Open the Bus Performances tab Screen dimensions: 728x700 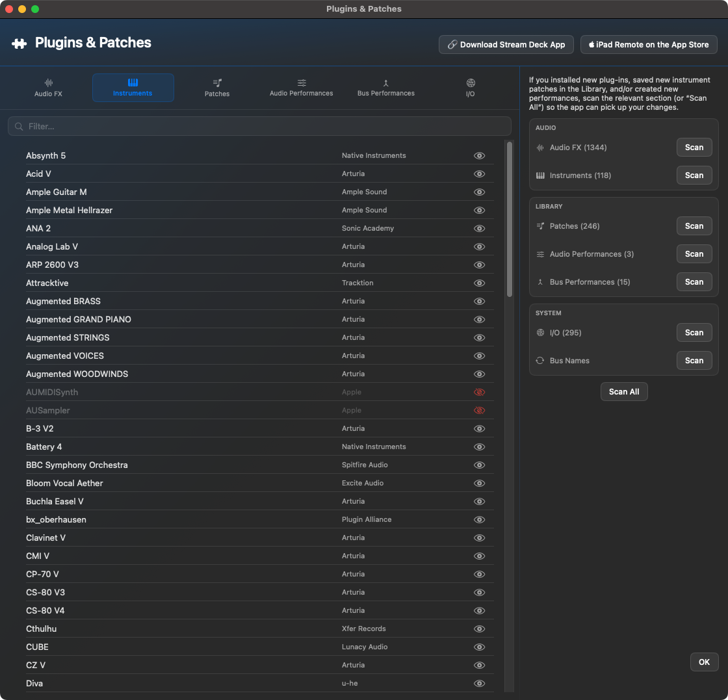click(x=386, y=88)
